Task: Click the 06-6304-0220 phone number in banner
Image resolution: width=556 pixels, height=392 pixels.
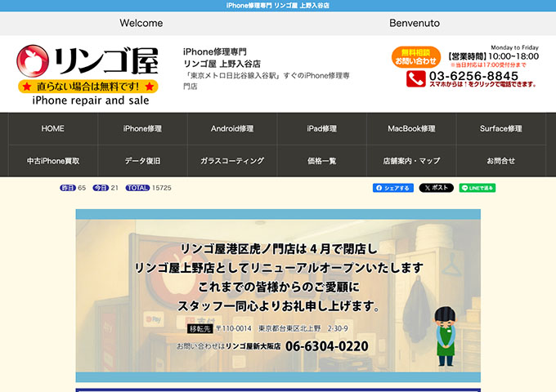Action: 326,346
